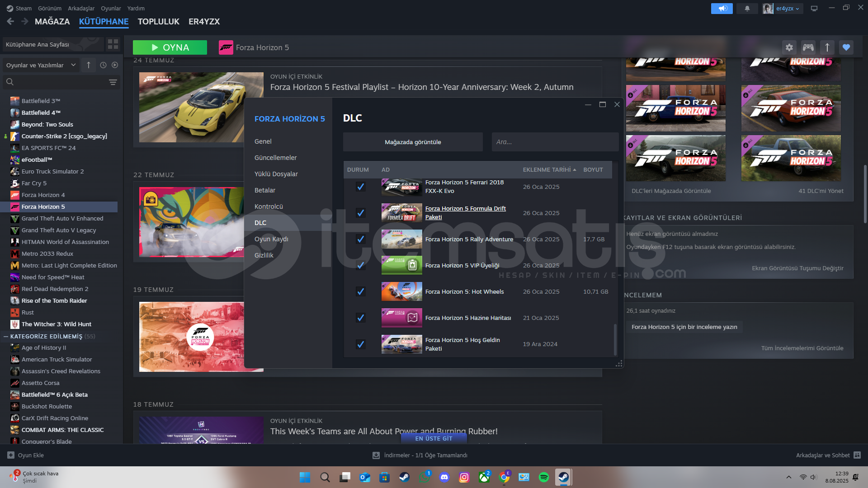Toggle Big Picture mode monitor icon
Viewport: 868px width, 488px height.
pos(814,8)
